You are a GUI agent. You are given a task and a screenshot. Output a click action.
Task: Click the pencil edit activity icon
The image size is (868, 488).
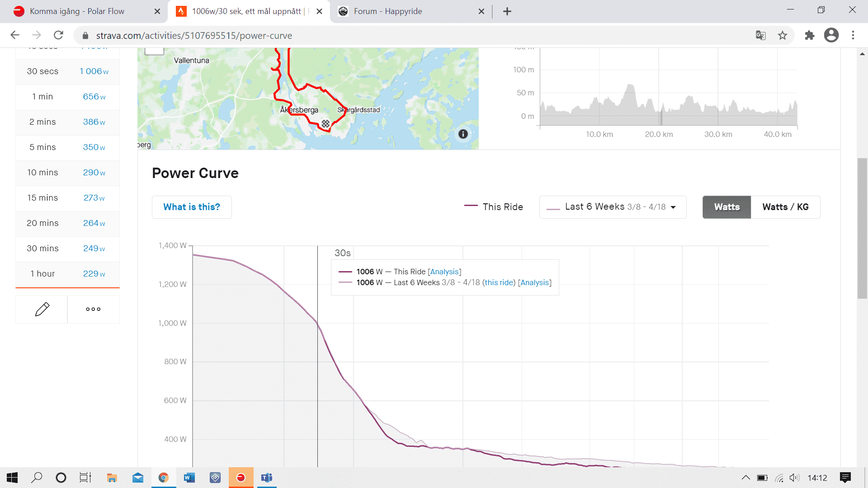42,310
